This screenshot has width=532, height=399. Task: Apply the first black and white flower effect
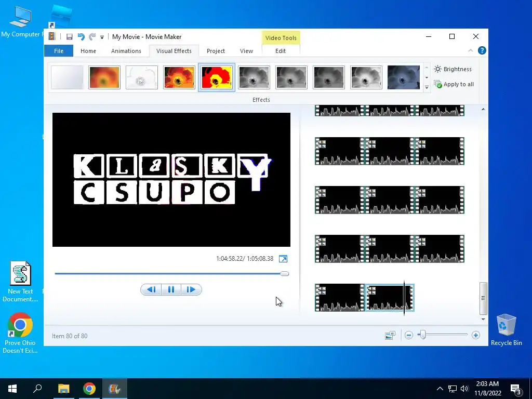point(254,77)
